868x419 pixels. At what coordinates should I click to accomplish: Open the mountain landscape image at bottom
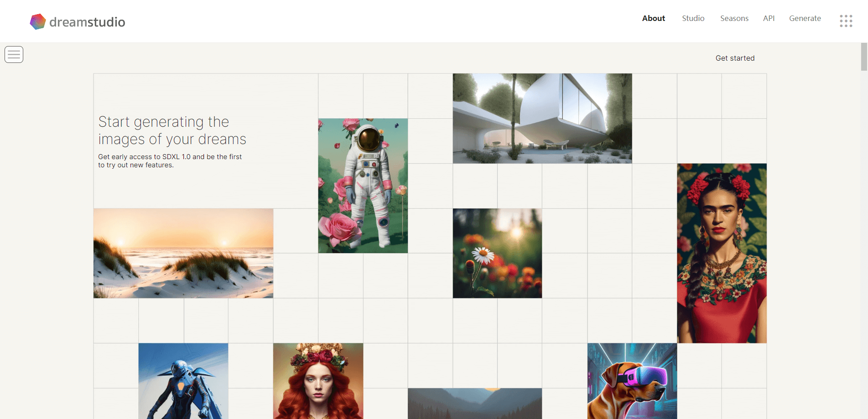click(475, 403)
